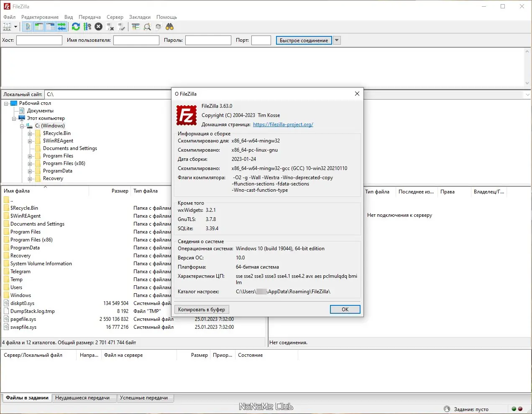Close the О FileZilla dialog
532x414 pixels.
[357, 94]
